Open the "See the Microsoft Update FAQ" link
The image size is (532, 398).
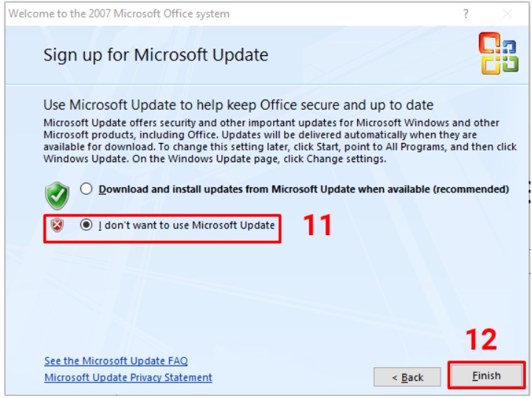[116, 361]
